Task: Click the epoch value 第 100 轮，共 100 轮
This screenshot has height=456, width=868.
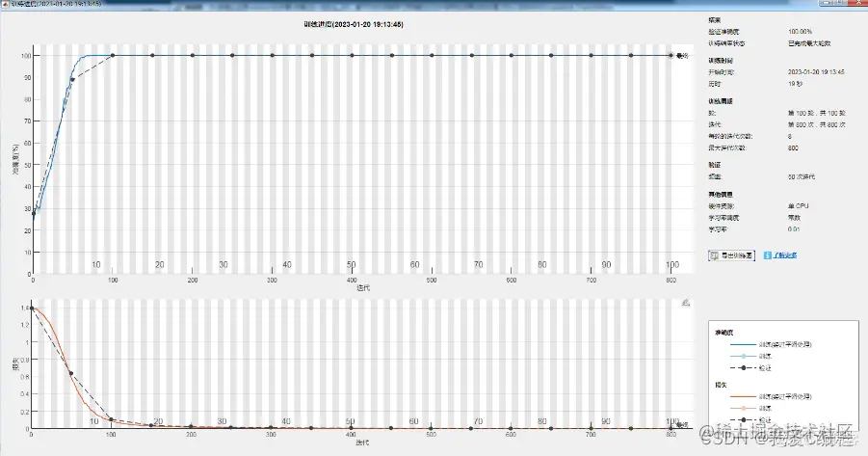Action: coord(817,113)
